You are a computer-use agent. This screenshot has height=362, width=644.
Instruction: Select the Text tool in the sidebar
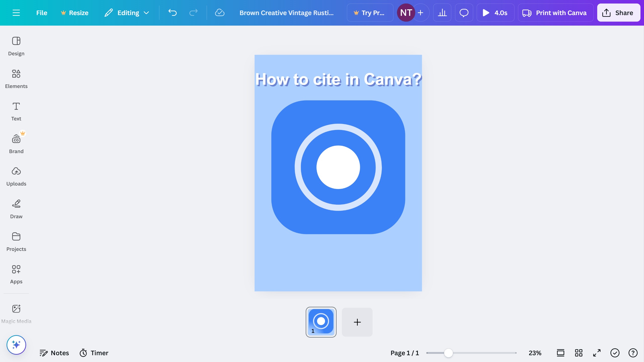pos(16,111)
